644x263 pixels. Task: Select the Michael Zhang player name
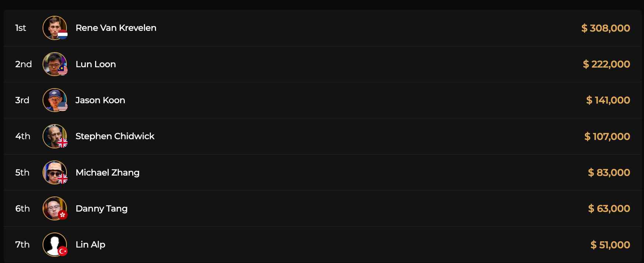pos(107,173)
